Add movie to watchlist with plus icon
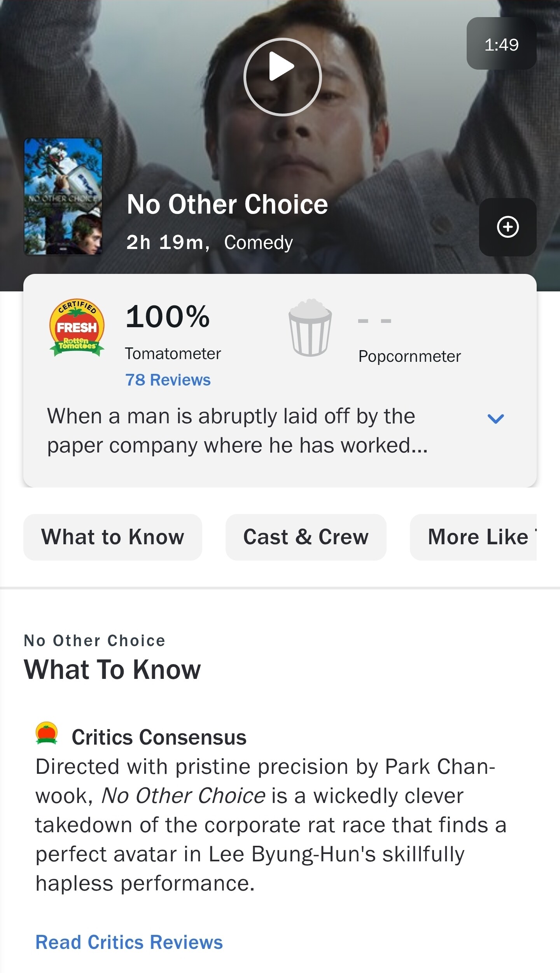The height and width of the screenshot is (973, 560). [x=507, y=227]
